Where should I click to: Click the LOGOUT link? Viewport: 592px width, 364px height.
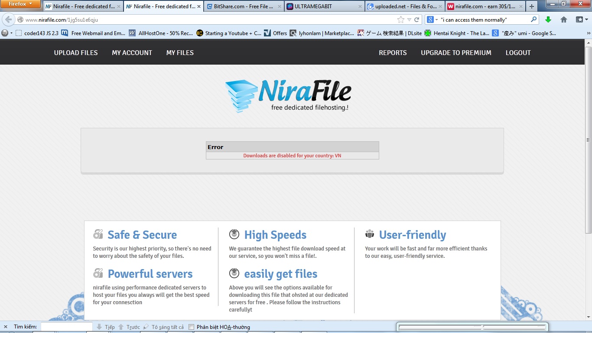[x=518, y=53]
